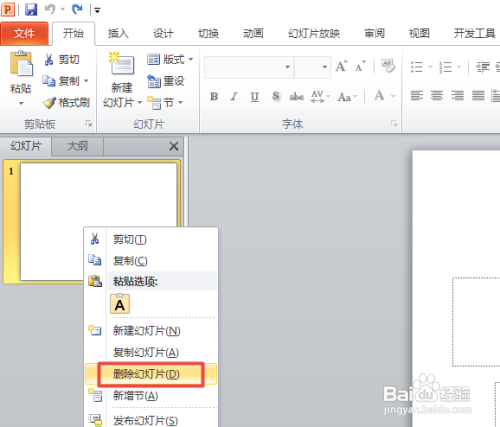
Task: Open the 版式 layout dropdown
Action: point(170,59)
